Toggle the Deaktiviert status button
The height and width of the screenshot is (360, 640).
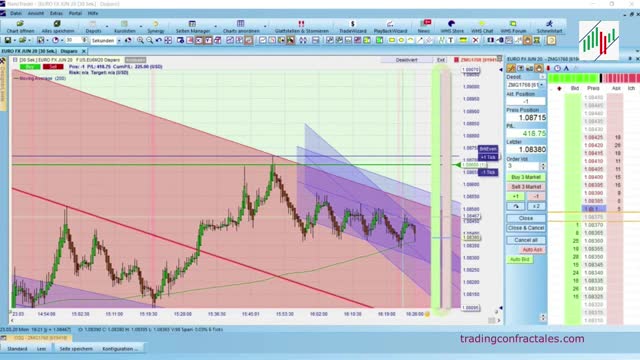[x=407, y=60]
